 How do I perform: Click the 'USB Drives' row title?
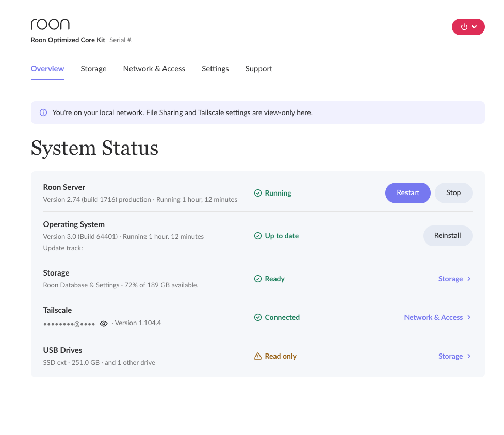tap(62, 350)
